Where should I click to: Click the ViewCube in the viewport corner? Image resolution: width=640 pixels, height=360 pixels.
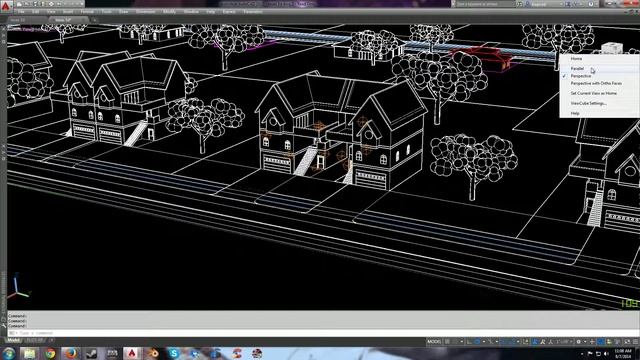click(612, 48)
